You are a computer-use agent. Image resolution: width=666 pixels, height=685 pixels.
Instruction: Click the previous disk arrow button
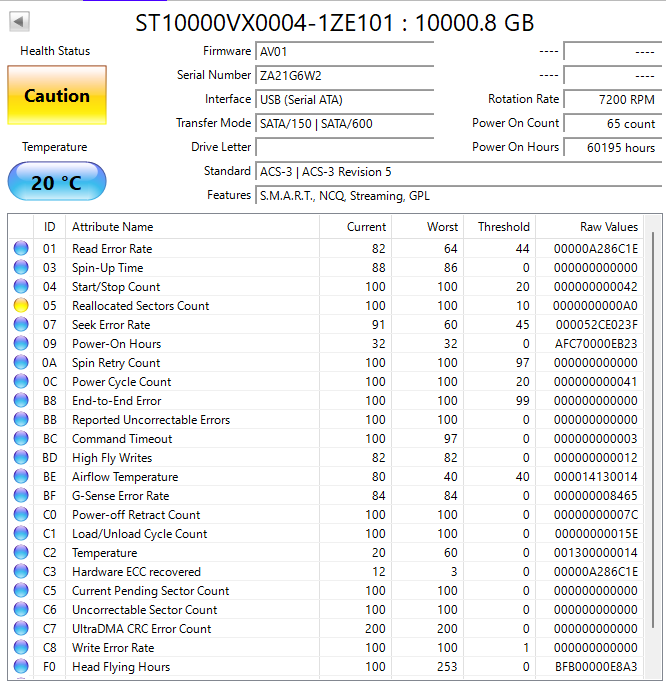pos(19,21)
